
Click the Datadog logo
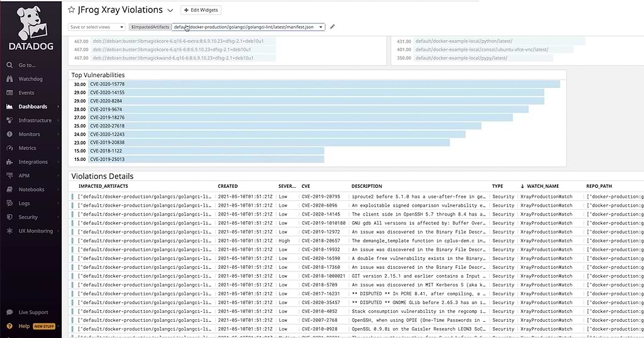click(x=31, y=27)
